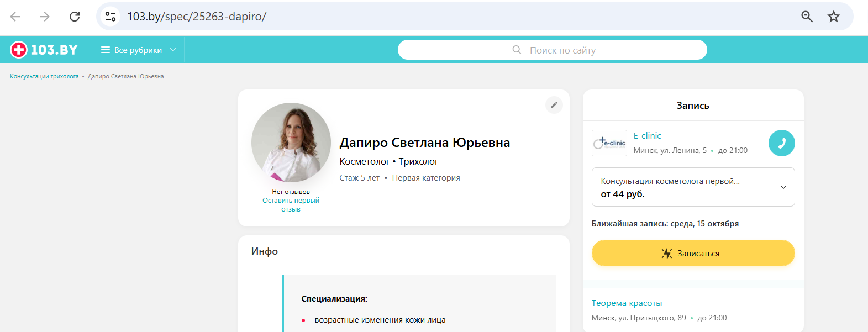Expand the Консультация косметолога service dropdown

coord(693,187)
